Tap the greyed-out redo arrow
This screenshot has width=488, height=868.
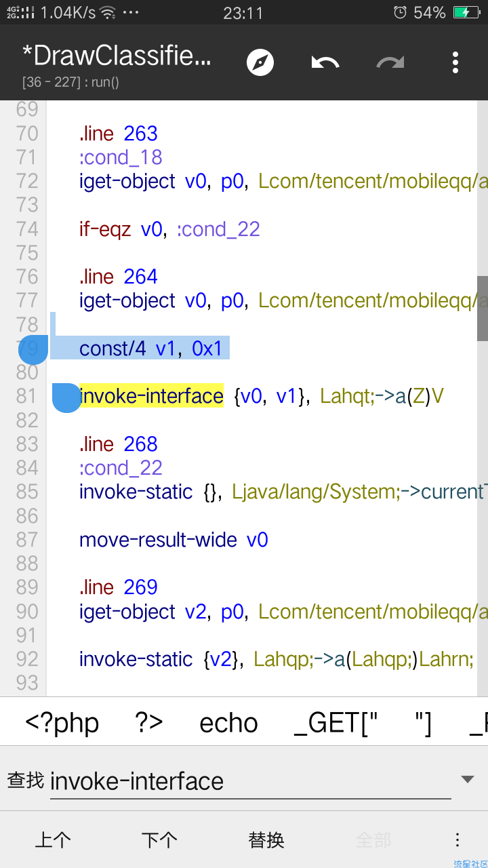tap(390, 63)
